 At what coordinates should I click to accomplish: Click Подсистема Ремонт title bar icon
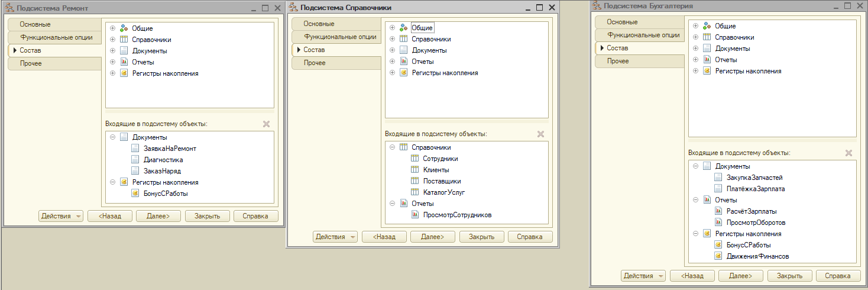[9, 8]
